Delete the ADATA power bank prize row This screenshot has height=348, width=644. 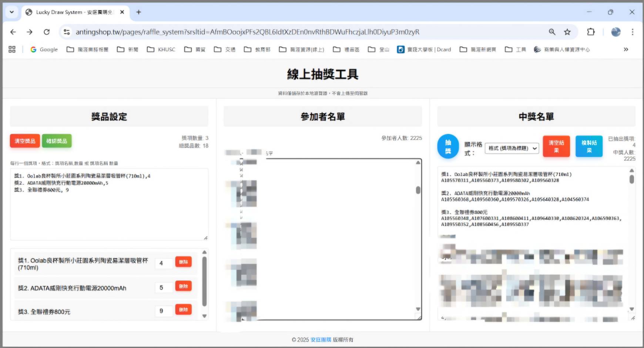coord(183,287)
